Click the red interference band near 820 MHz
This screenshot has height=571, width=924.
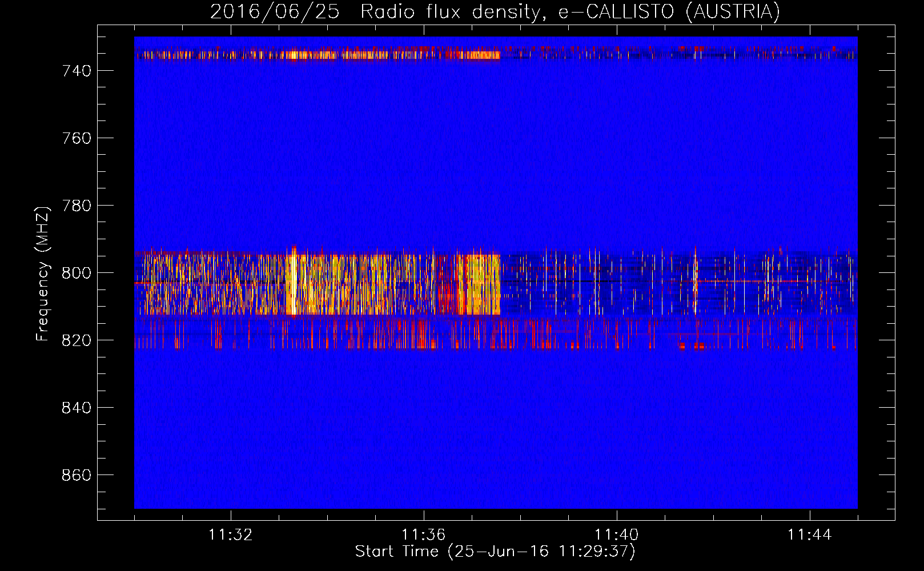point(496,333)
